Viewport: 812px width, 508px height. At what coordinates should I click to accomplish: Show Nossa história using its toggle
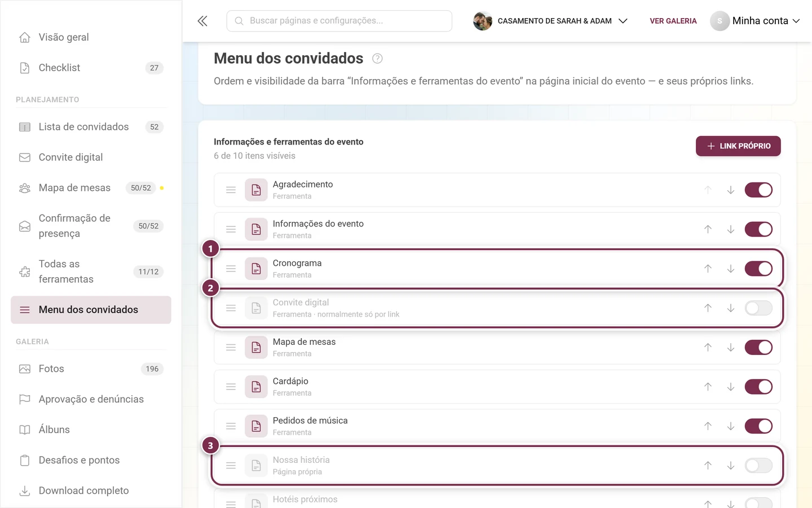[x=758, y=466]
